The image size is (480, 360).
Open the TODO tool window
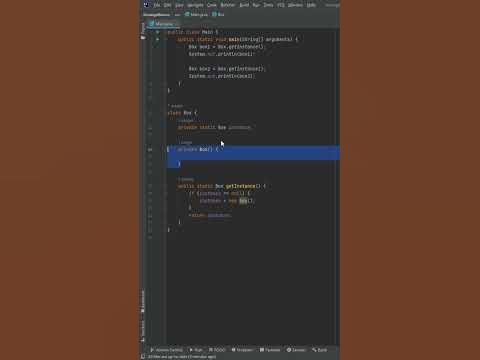tap(217, 350)
